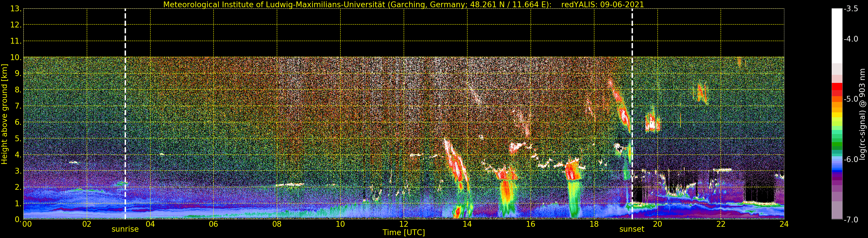Click the '02' time tick label

[x=87, y=224]
